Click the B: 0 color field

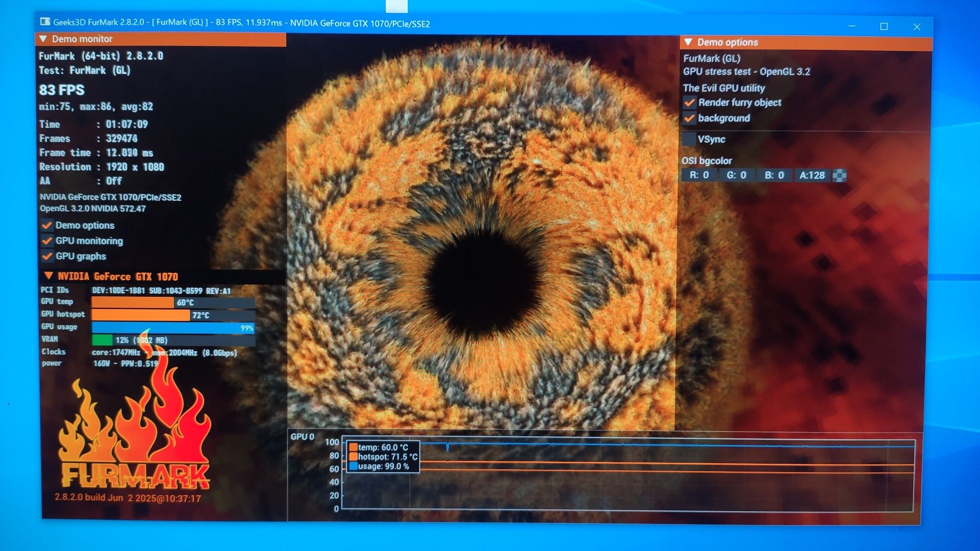point(774,175)
